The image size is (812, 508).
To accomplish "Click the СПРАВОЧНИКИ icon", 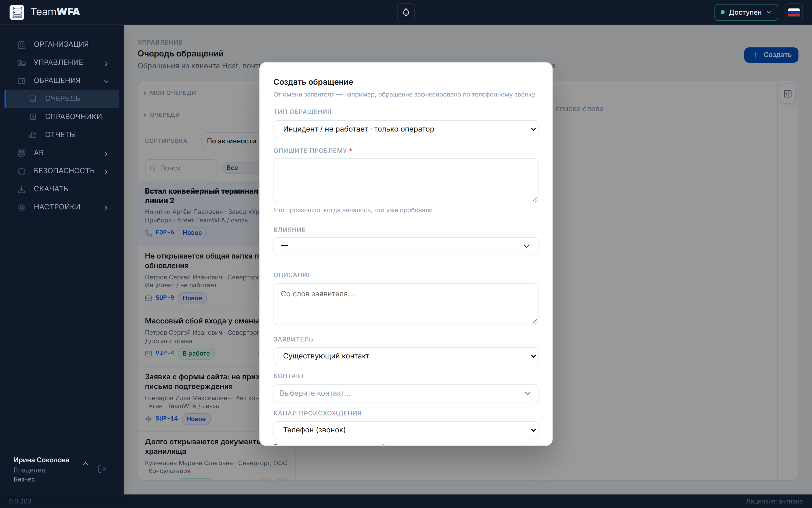I will point(33,117).
